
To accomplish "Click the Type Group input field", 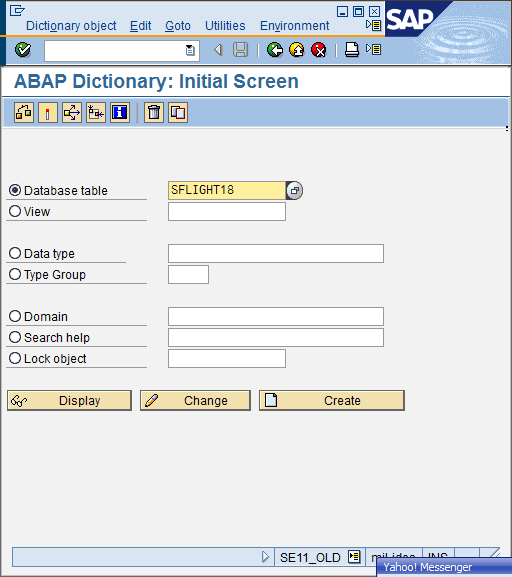I will (x=188, y=274).
